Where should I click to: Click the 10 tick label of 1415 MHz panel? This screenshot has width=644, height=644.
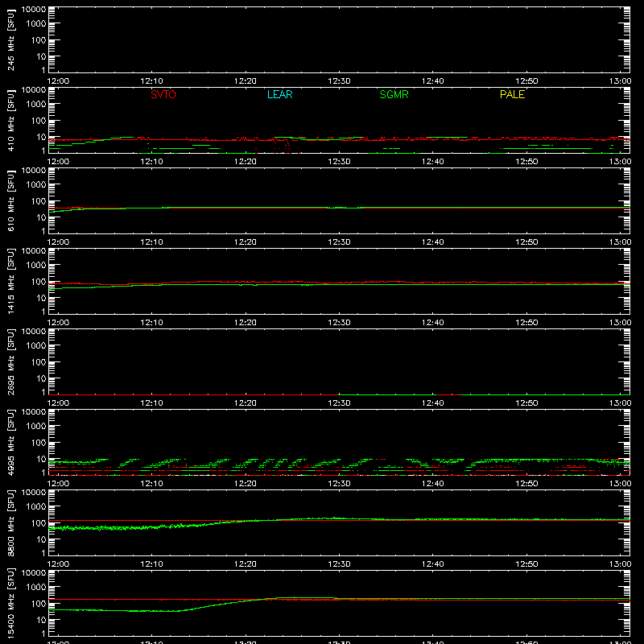tap(41, 298)
